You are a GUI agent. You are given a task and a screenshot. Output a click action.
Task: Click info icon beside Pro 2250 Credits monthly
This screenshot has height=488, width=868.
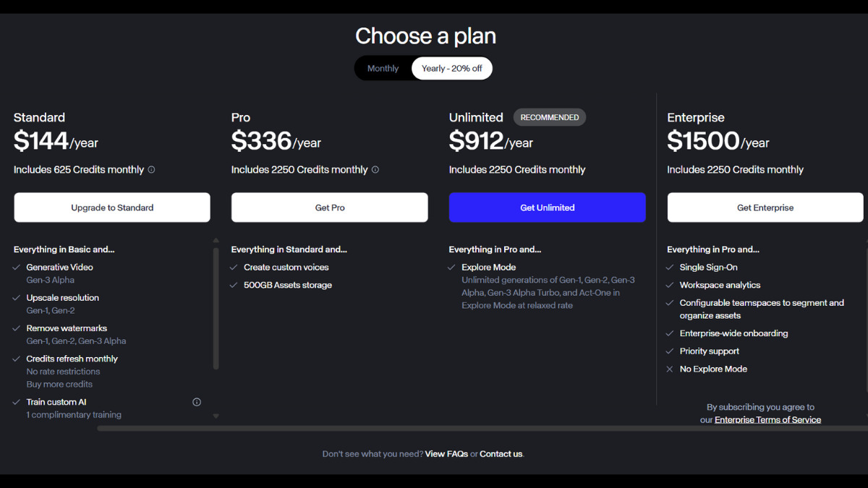375,170
